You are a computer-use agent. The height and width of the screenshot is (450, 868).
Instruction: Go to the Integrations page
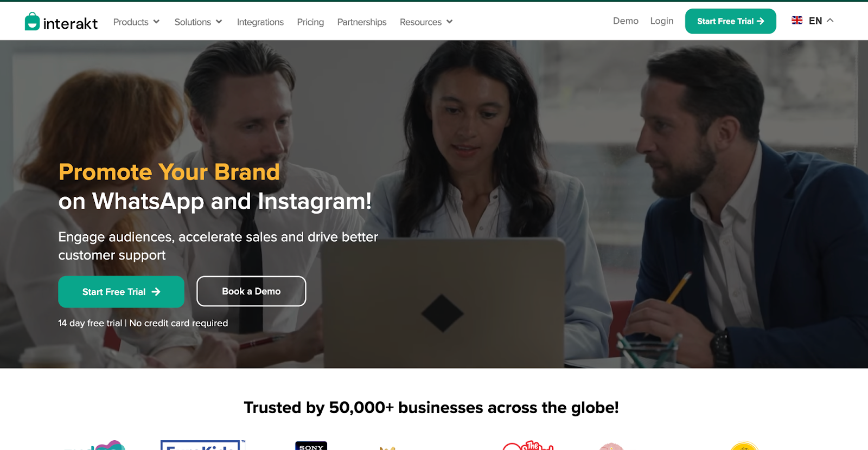coord(260,22)
